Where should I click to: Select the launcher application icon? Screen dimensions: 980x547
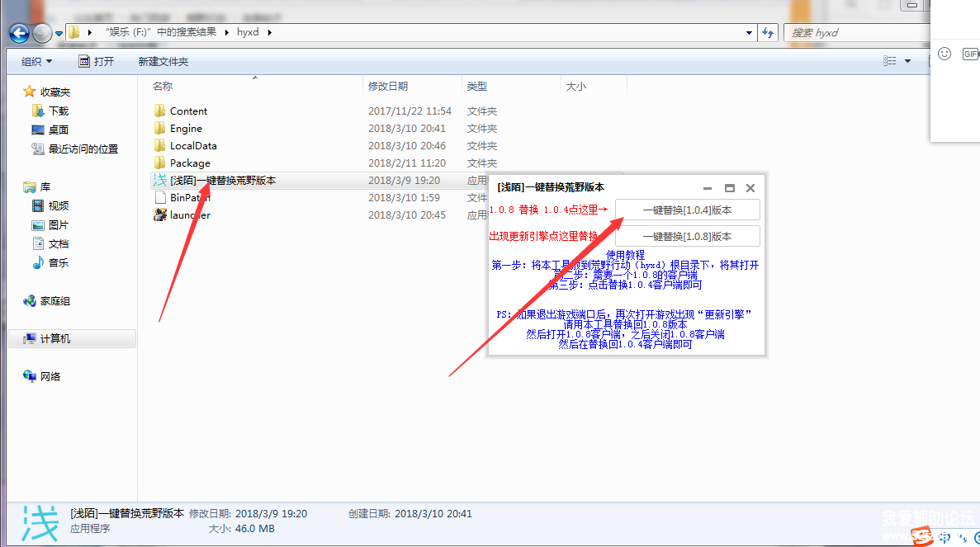pyautogui.click(x=160, y=215)
